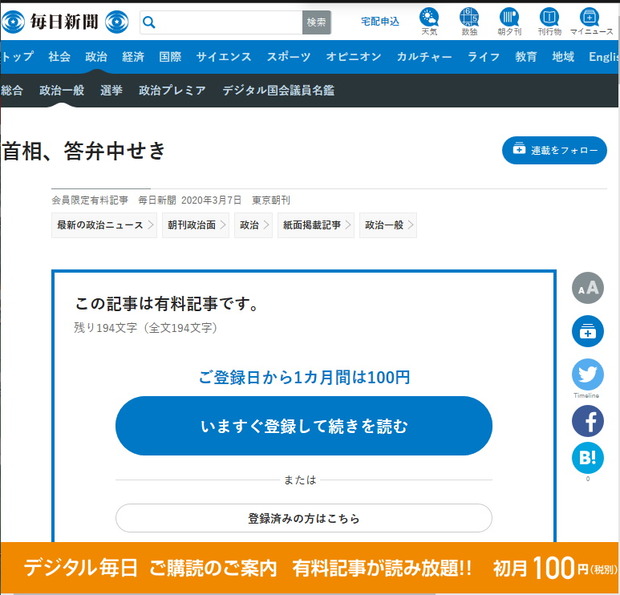Select the 総合 sub-tab

point(12,90)
